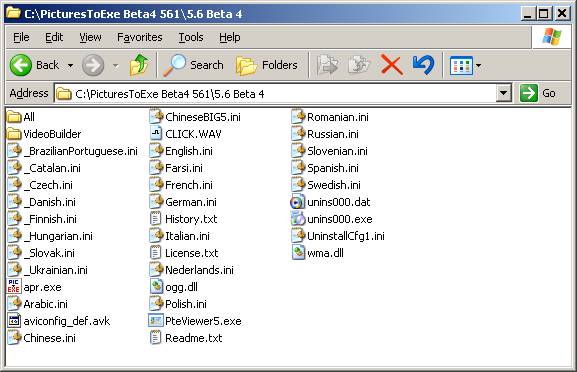The width and height of the screenshot is (577, 372).
Task: Click the Move To toolbar icon
Action: click(x=328, y=65)
